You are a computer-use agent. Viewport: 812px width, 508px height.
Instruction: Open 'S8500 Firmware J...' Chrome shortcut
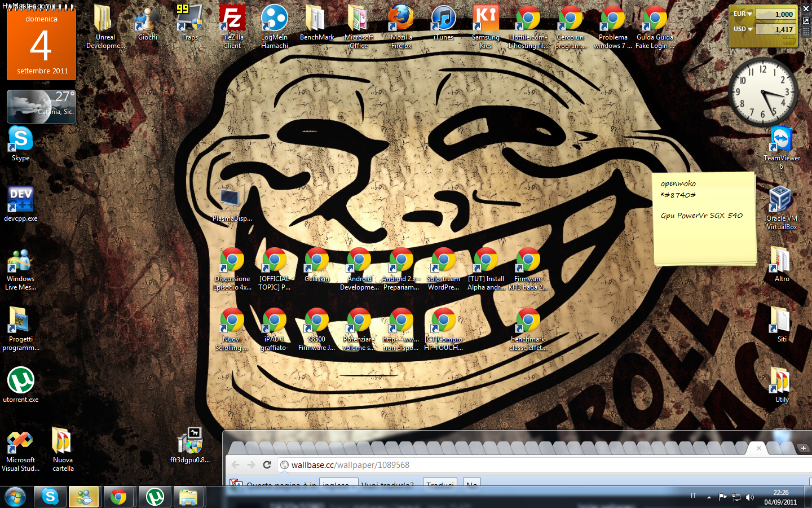[x=316, y=329]
